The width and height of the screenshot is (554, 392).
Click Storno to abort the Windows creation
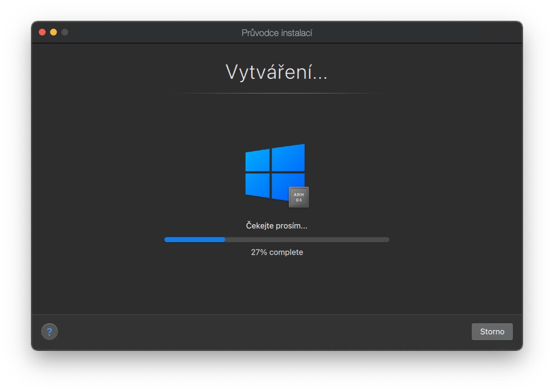coord(492,331)
